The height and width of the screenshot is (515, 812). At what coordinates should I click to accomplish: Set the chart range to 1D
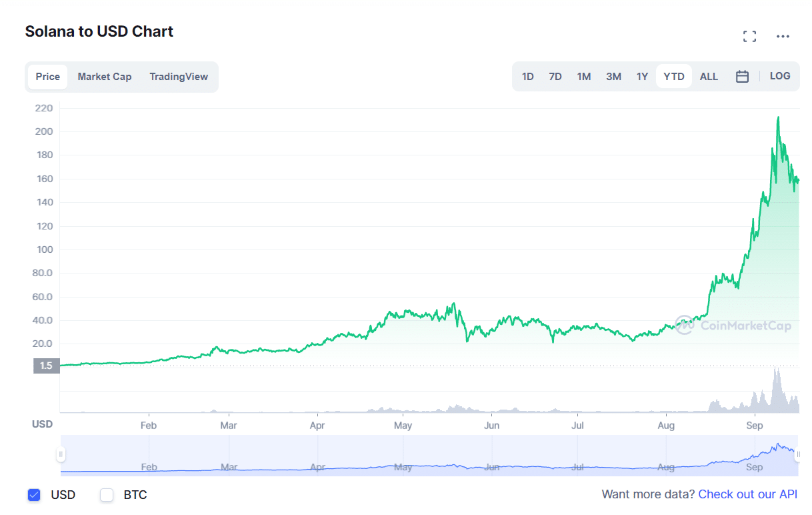pos(528,77)
